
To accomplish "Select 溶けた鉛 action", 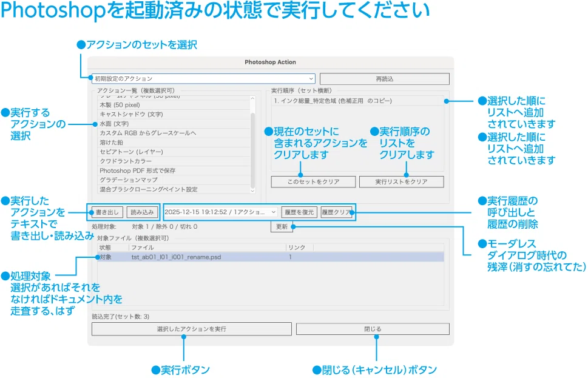I will tap(174, 143).
